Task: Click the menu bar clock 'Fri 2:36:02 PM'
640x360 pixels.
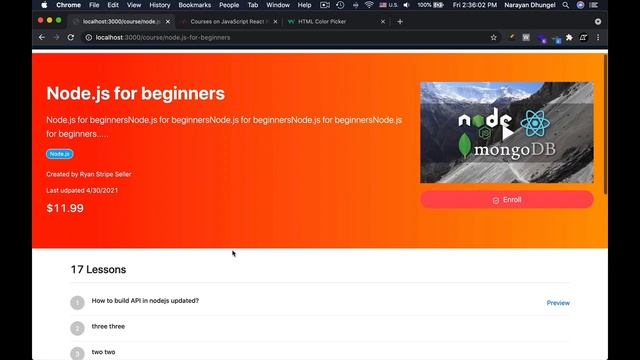Action: pos(475,5)
